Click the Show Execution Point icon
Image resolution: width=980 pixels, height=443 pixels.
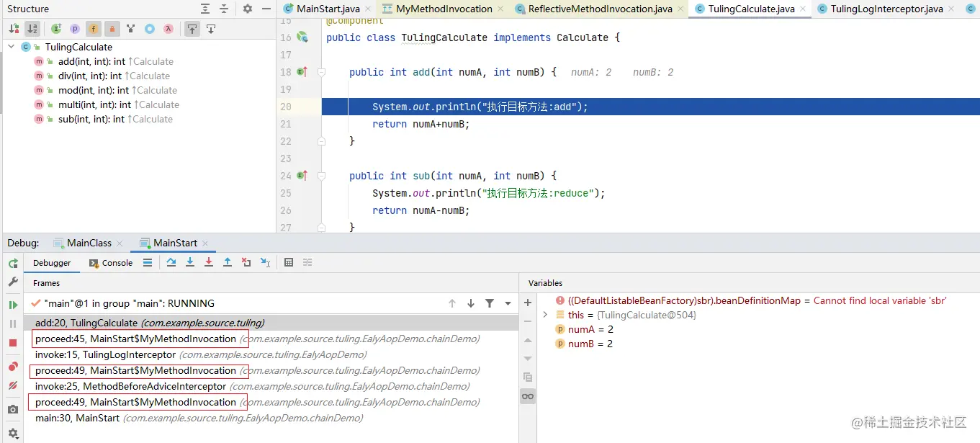coord(147,263)
